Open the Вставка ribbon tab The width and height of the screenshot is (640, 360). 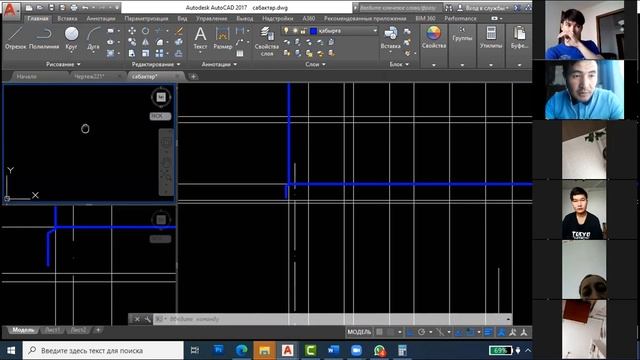point(67,18)
